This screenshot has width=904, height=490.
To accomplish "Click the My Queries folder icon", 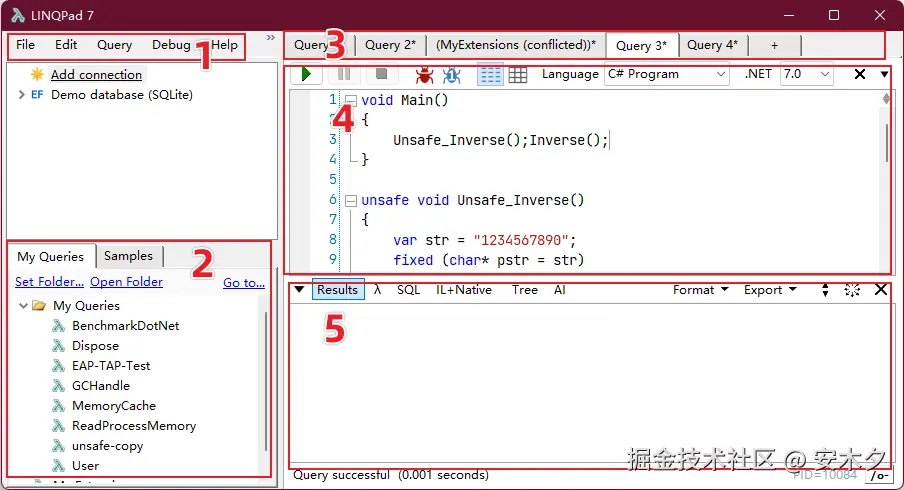I will coord(39,306).
